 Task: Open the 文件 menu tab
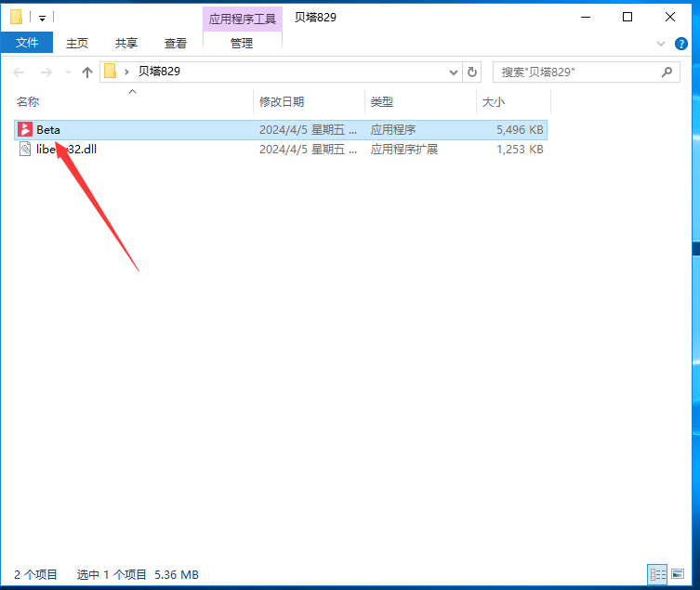coord(27,43)
